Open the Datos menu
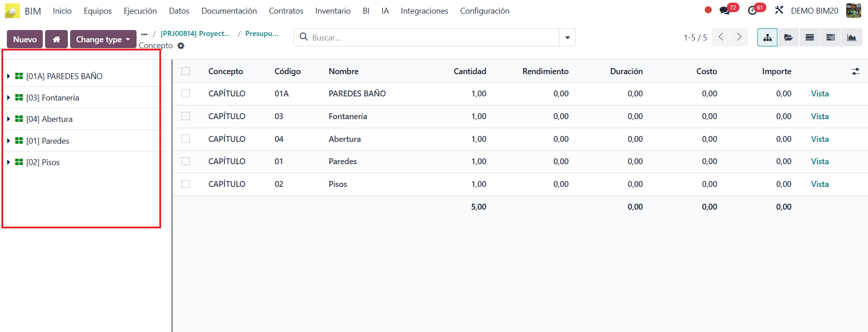The image size is (868, 332). coord(179,10)
